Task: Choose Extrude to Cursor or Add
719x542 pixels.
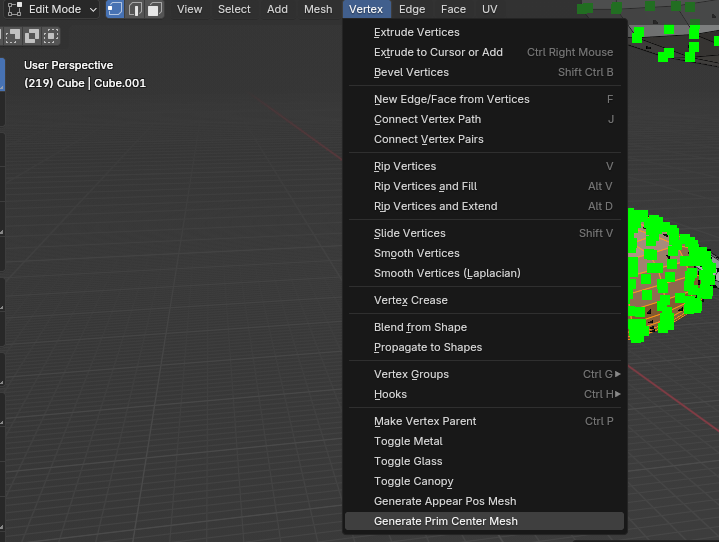Action: [x=484, y=52]
